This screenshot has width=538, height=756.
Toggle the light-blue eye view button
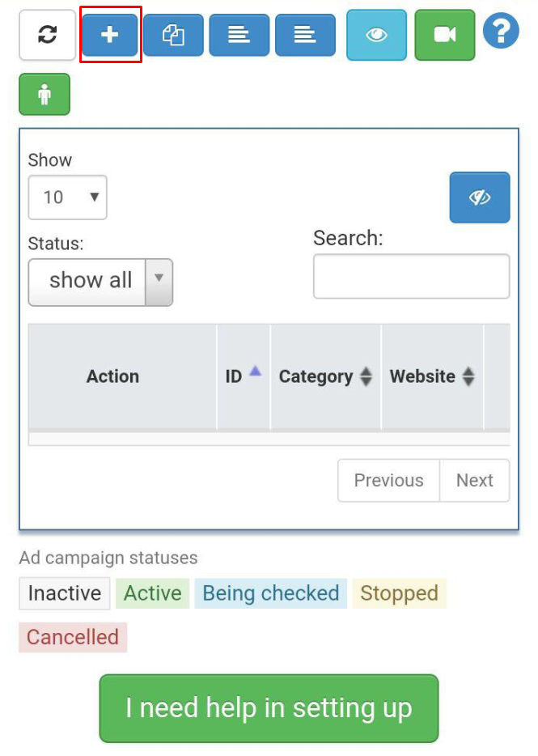click(x=377, y=35)
